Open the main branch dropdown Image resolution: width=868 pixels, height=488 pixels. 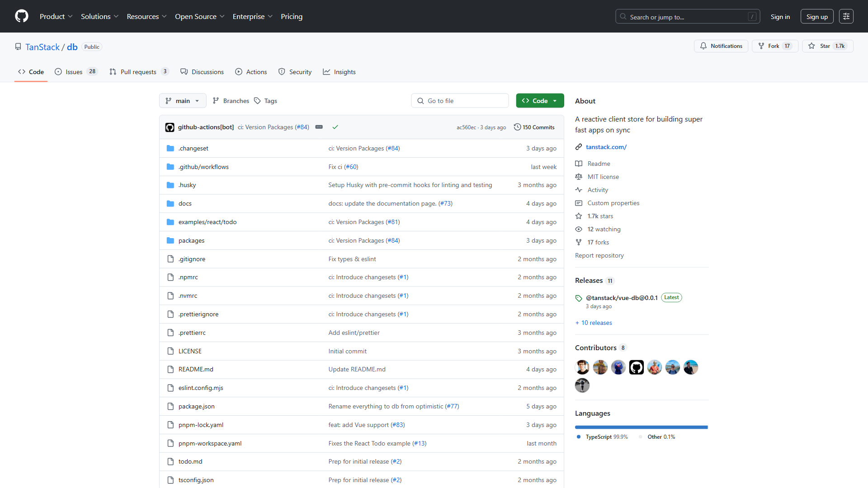coord(182,101)
